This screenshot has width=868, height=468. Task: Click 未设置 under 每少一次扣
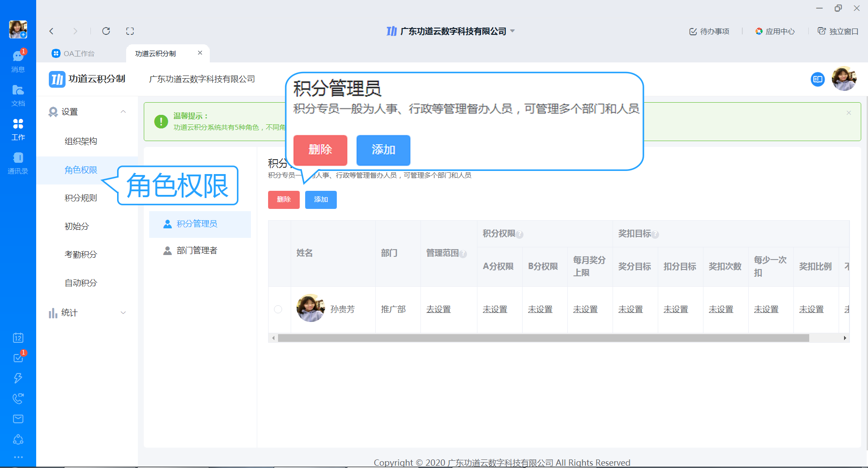(x=766, y=309)
